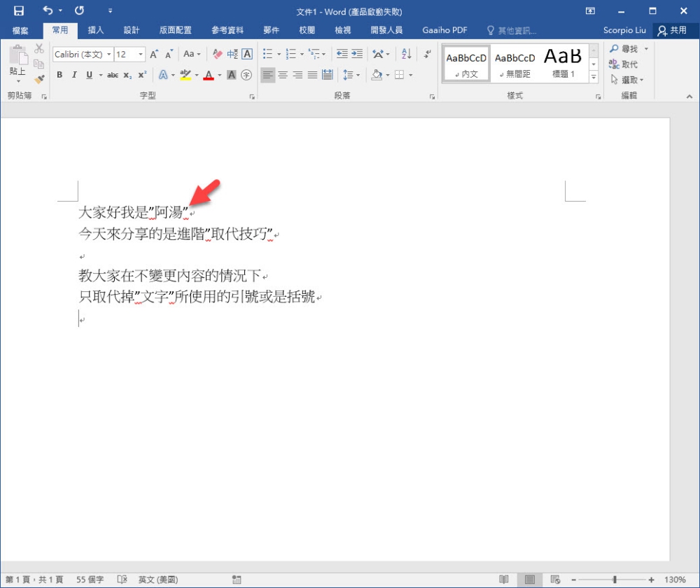700x588 pixels.
Task: Expand the styles gallery list
Action: click(x=594, y=77)
